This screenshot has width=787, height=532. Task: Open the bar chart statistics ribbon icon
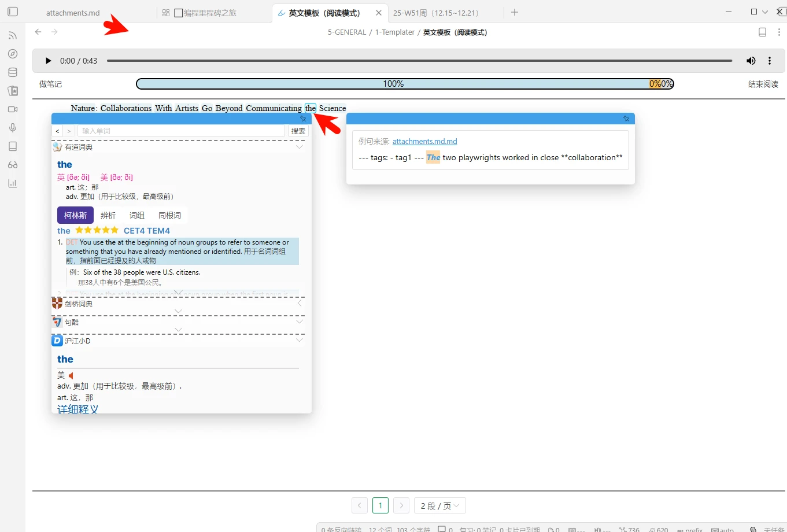tap(13, 183)
